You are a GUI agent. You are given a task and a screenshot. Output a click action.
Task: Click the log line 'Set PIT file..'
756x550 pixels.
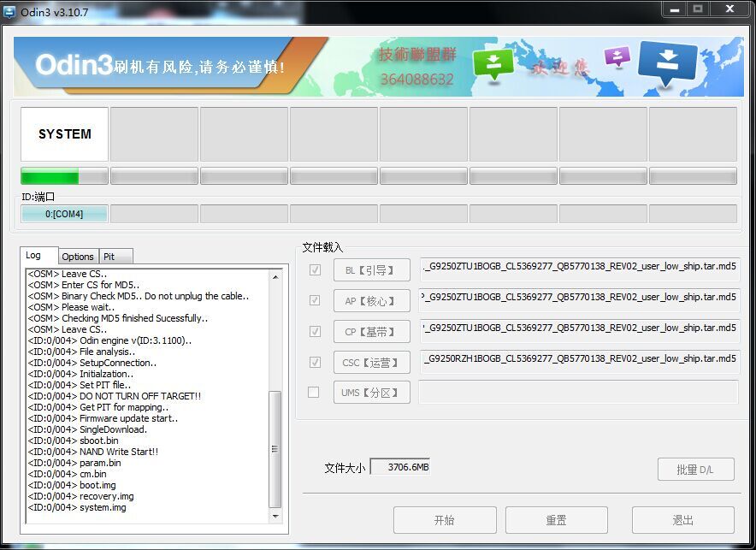click(x=79, y=385)
